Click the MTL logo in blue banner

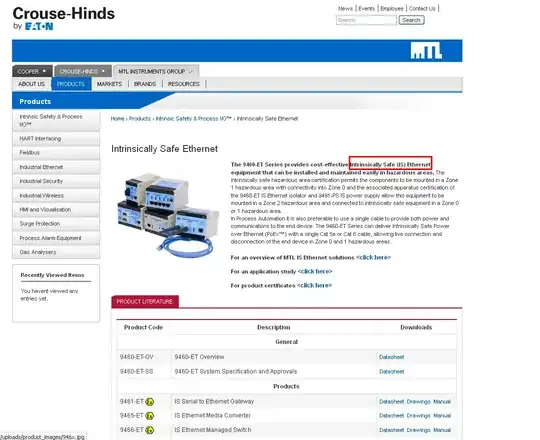[x=426, y=51]
